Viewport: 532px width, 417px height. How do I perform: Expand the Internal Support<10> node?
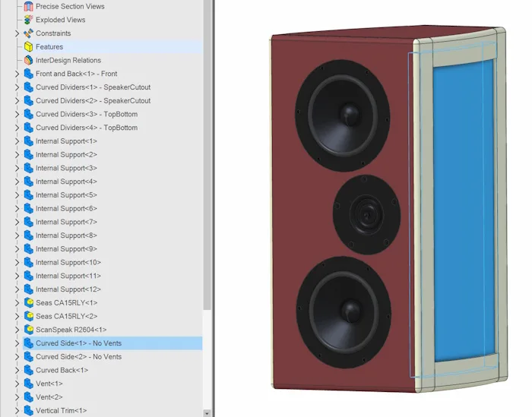(17, 262)
